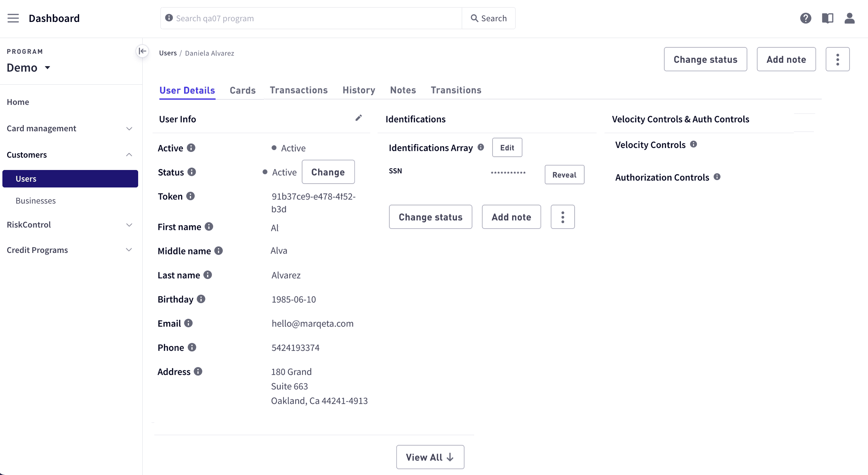Click info icon next to Identifications Array
The width and height of the screenshot is (868, 475).
pyautogui.click(x=481, y=147)
